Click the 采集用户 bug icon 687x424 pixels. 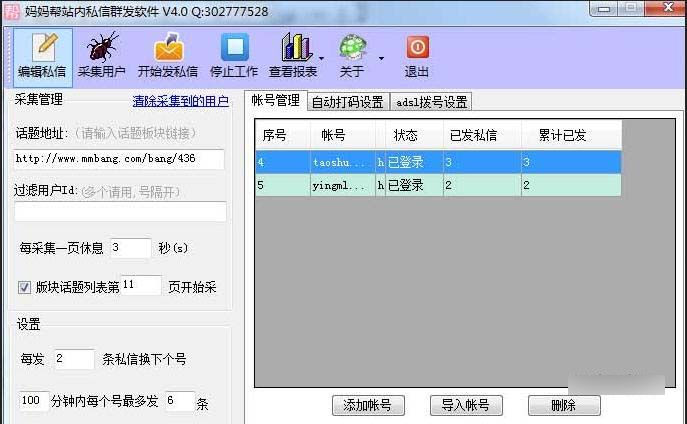101,48
